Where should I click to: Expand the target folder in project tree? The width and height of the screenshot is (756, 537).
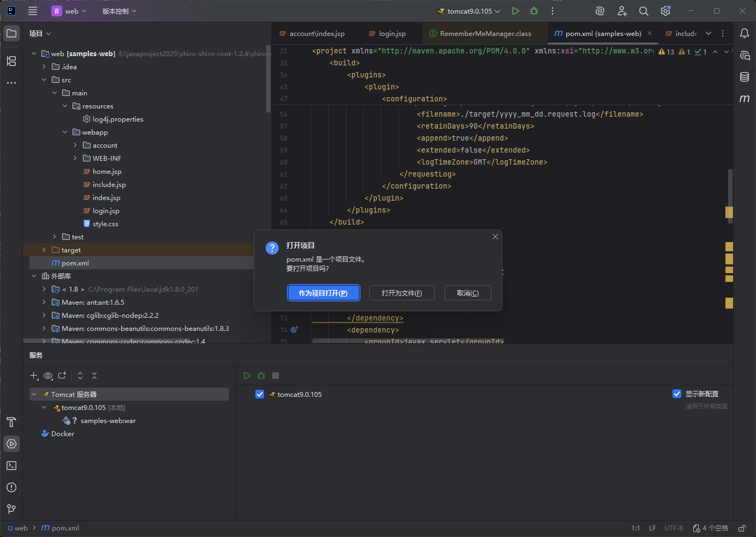tap(44, 250)
